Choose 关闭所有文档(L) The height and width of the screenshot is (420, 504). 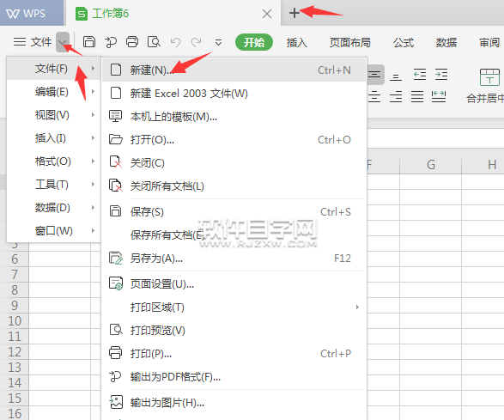(x=234, y=186)
